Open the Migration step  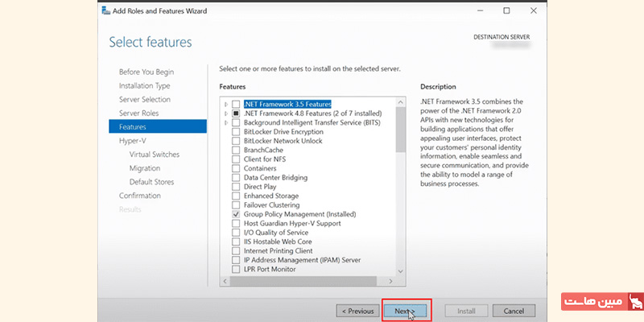click(x=145, y=168)
